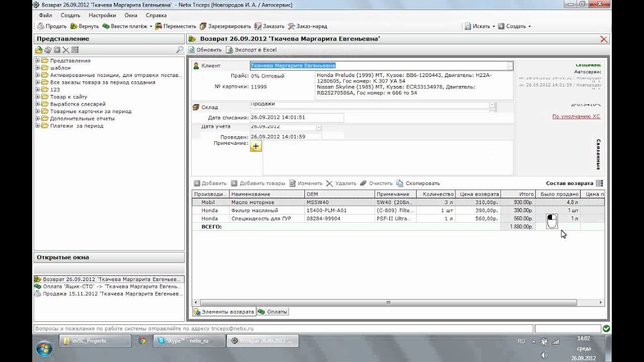
Task: Open the Справка menu
Action: pyautogui.click(x=155, y=16)
